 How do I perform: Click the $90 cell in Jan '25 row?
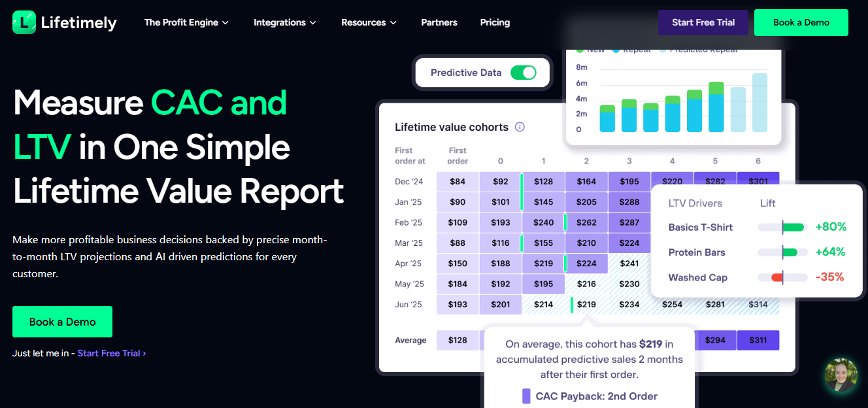coord(458,202)
